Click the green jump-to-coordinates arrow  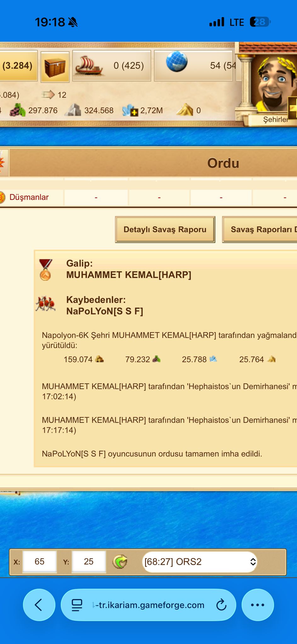(120, 562)
